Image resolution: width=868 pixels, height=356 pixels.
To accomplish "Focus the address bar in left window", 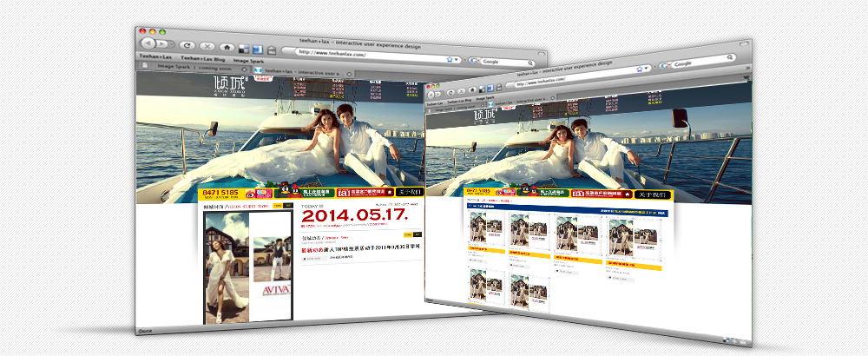I will point(372,56).
